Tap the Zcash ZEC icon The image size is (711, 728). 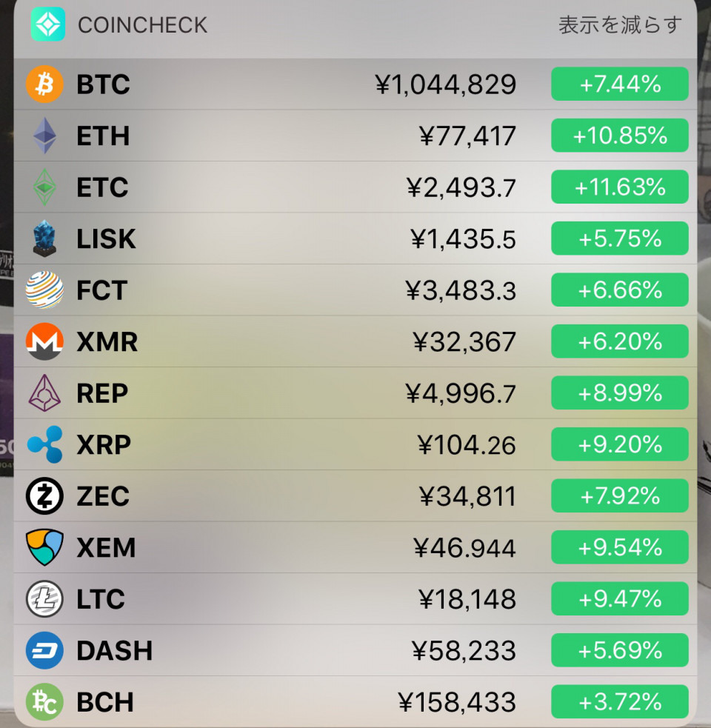point(44,496)
